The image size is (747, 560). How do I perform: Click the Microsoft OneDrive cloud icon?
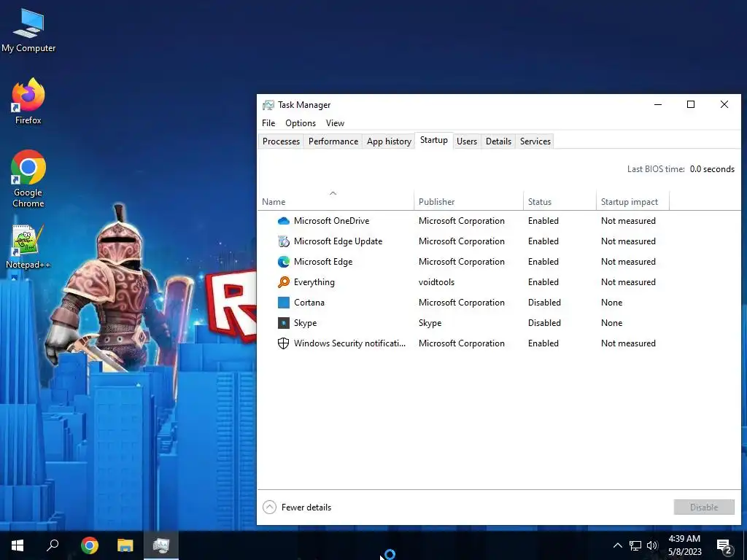coord(284,221)
